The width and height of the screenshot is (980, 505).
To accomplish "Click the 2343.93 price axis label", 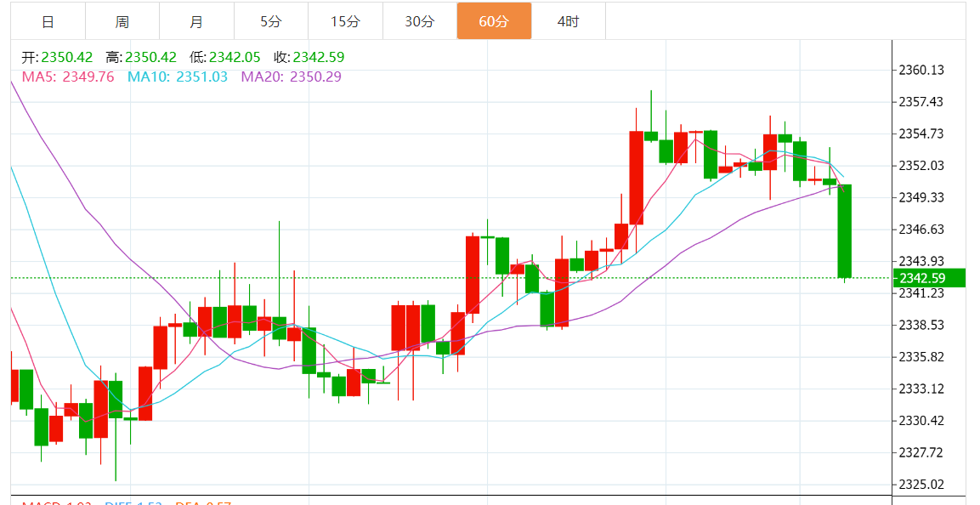I will click(921, 261).
